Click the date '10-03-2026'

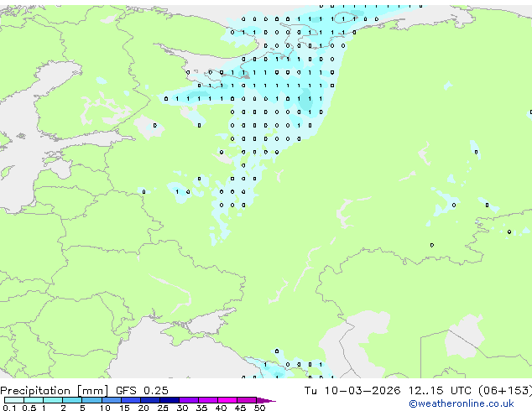coord(362,390)
